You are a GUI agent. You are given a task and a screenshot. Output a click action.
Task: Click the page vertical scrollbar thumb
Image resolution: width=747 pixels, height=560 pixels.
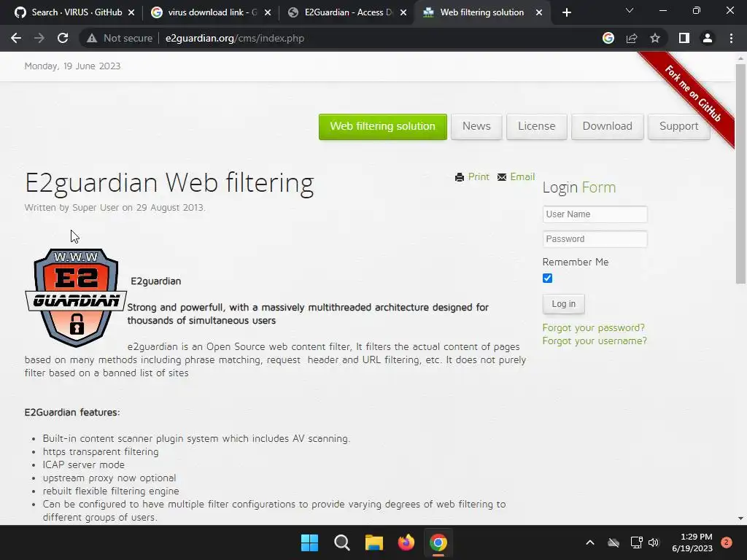(x=740, y=174)
